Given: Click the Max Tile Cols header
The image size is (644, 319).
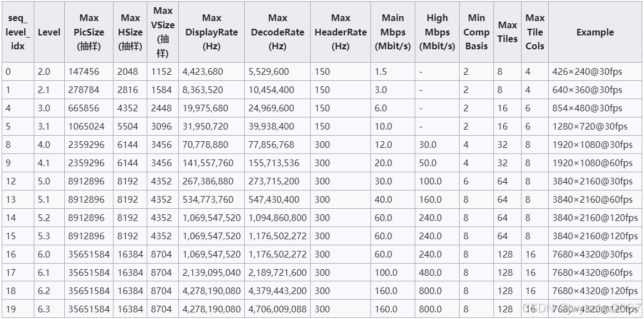Looking at the screenshot, I should pos(535,32).
